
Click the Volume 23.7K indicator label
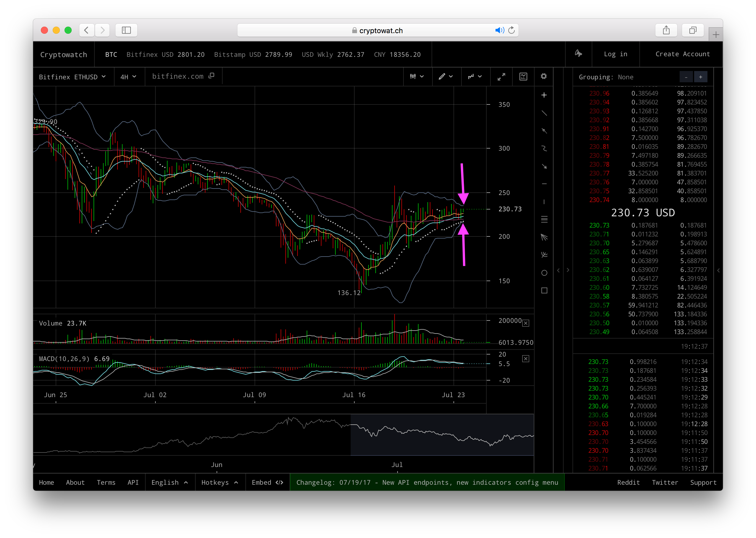coord(63,323)
